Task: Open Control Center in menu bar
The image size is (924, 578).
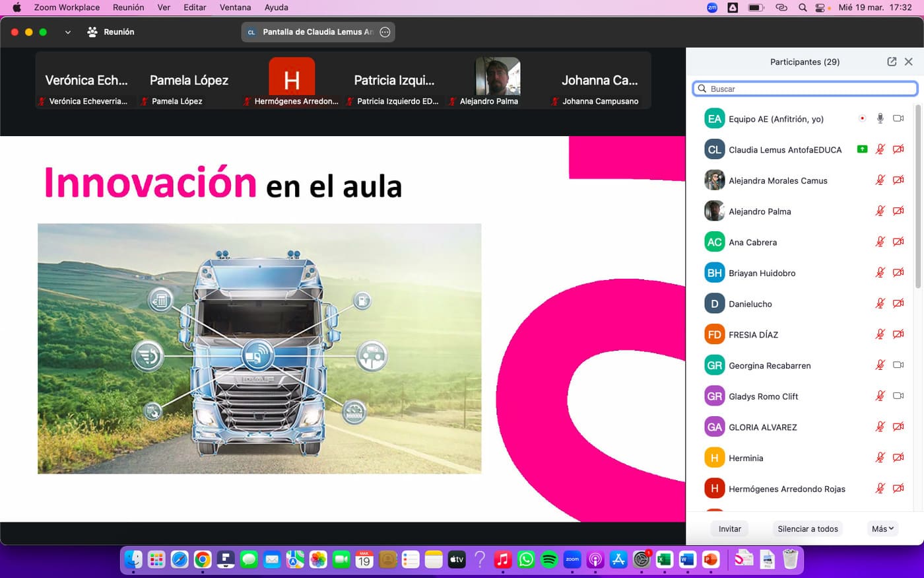Action: 822,7
